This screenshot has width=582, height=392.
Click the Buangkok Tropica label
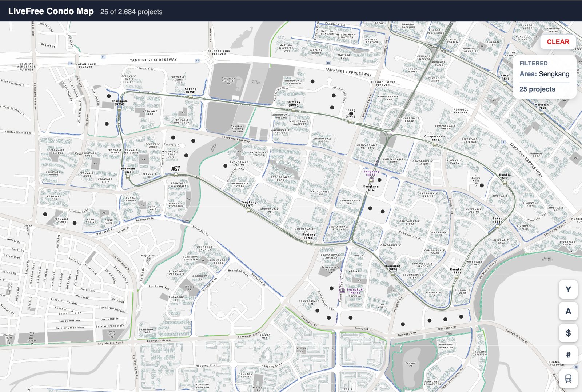204,248
